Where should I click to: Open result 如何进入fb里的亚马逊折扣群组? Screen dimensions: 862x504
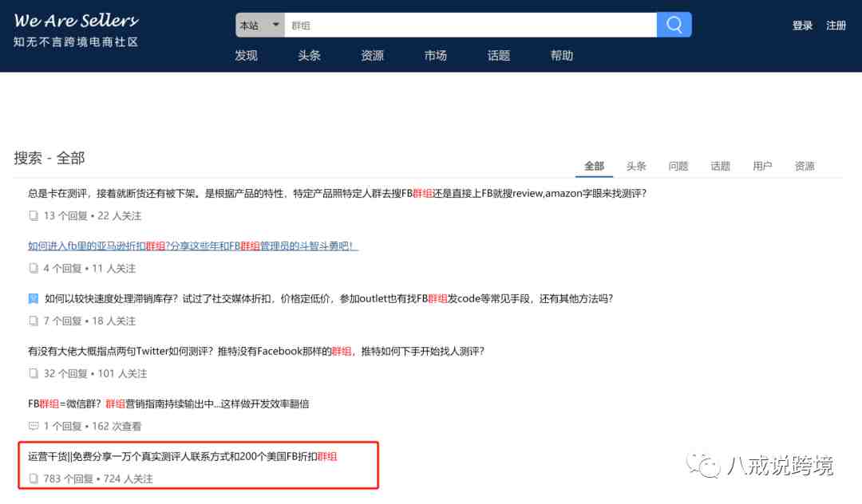(x=193, y=246)
